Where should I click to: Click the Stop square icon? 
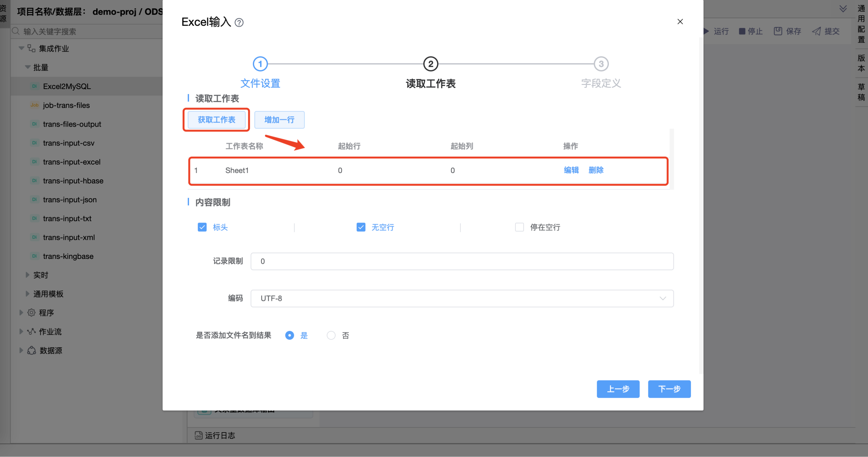742,31
